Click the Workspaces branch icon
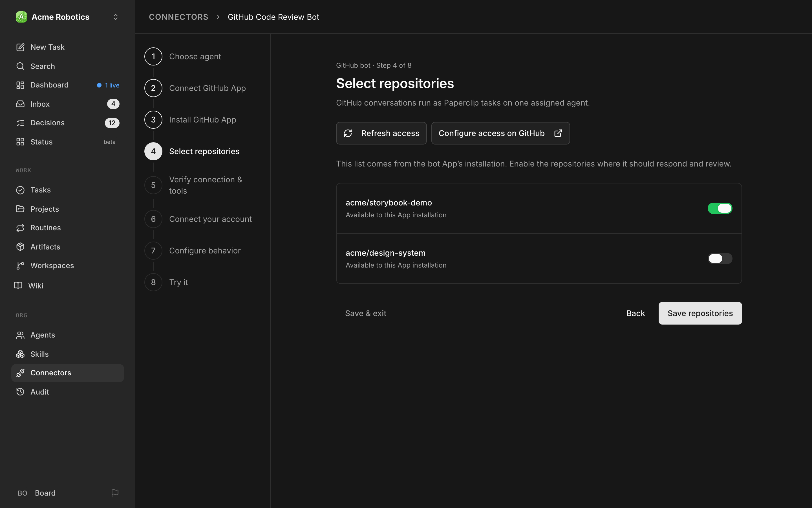This screenshot has height=508, width=812. [x=20, y=266]
